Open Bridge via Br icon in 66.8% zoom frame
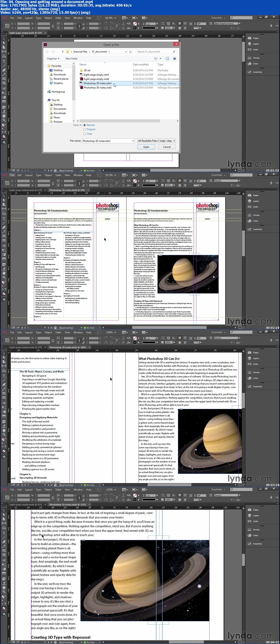Viewport: 280px width, 644px height. (x=99, y=18)
